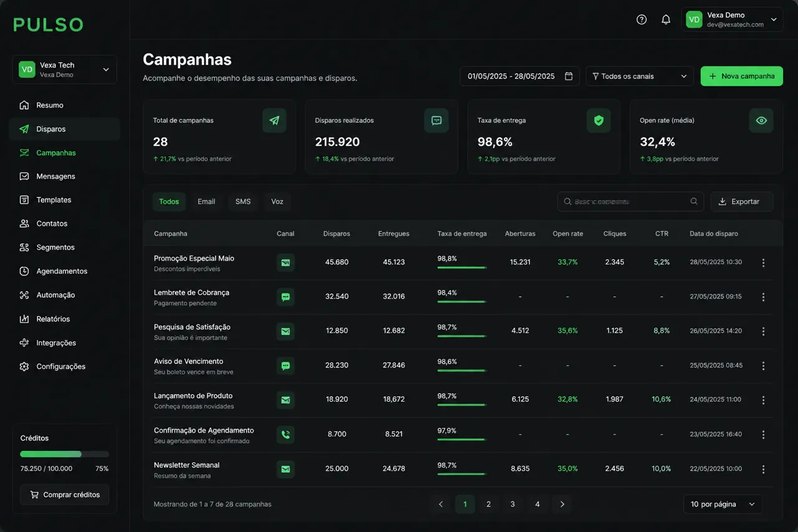Image resolution: width=798 pixels, height=532 pixels.
Task: Go to page 4 of campaigns
Action: [537, 504]
